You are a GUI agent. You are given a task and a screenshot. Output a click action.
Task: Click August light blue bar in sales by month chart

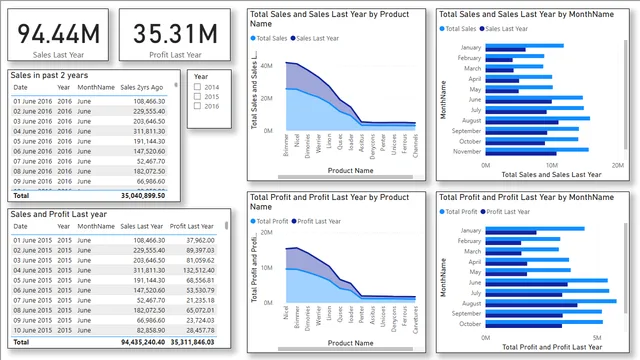coord(538,118)
